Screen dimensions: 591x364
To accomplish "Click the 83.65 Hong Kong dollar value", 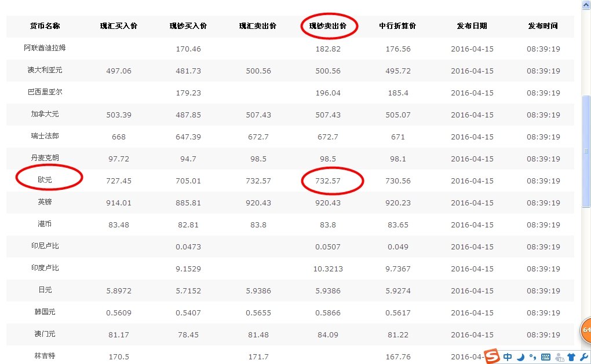I will pyautogui.click(x=398, y=225).
